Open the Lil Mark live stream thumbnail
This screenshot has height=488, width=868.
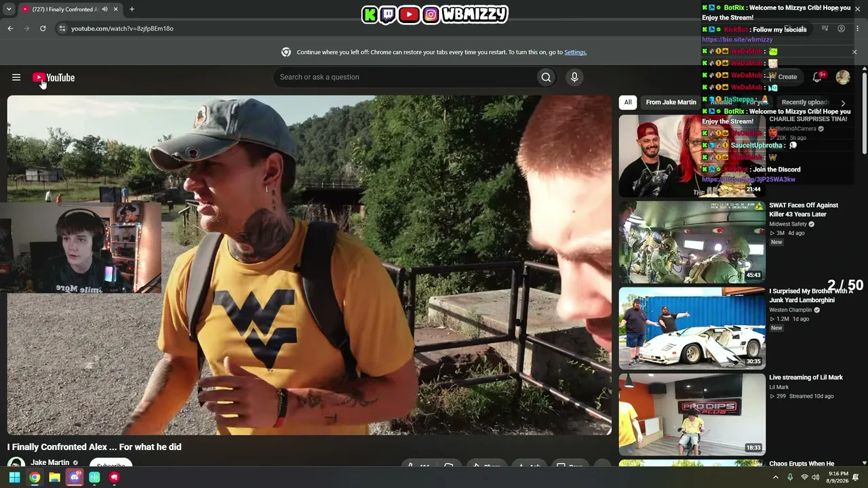[692, 414]
